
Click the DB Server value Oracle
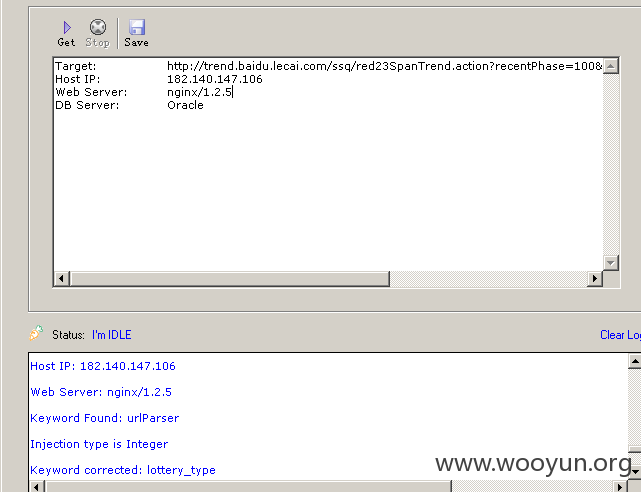pyautogui.click(x=185, y=105)
